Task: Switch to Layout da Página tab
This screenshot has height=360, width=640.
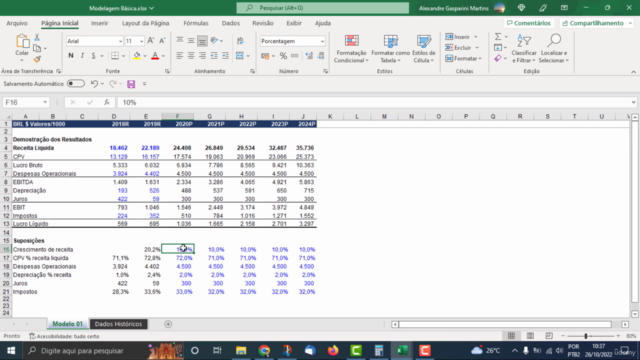Action: (x=146, y=23)
